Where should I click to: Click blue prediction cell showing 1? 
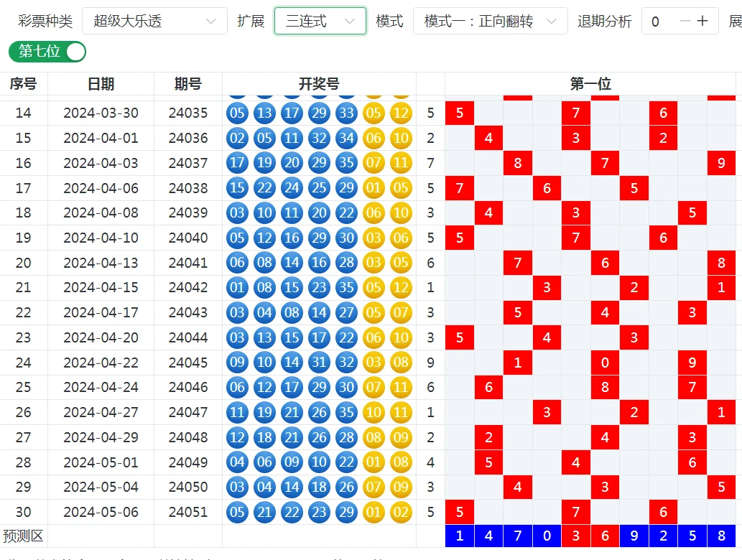click(460, 536)
